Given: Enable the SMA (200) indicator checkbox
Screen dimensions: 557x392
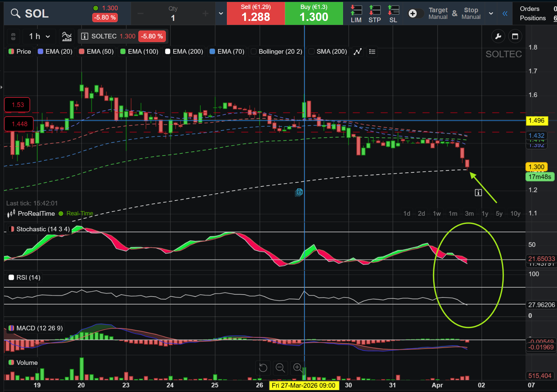Looking at the screenshot, I should (312, 52).
